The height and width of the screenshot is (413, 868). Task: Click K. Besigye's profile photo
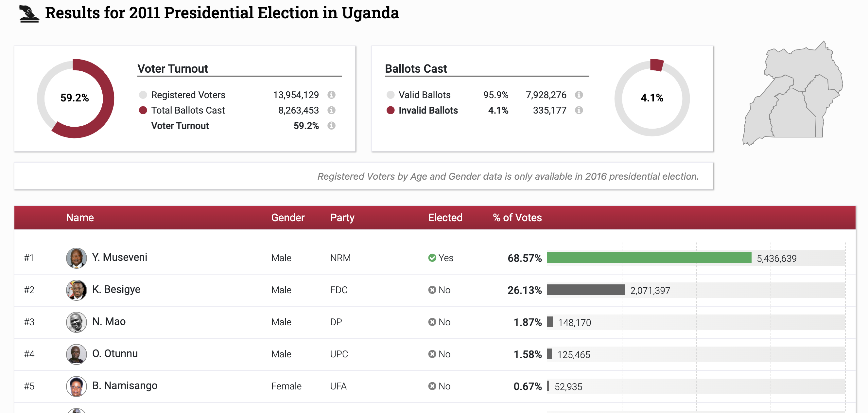[x=77, y=290]
